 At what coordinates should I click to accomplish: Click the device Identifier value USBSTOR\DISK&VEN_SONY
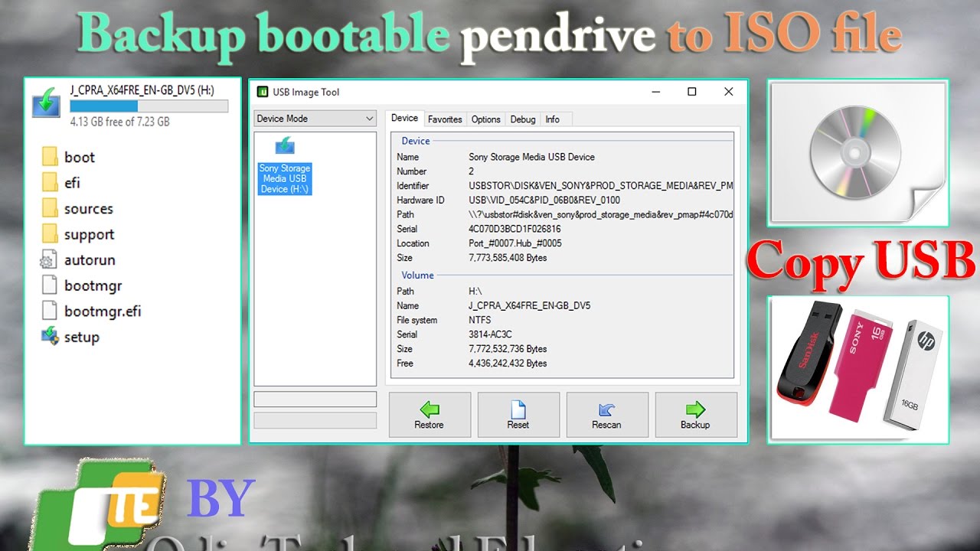point(601,186)
